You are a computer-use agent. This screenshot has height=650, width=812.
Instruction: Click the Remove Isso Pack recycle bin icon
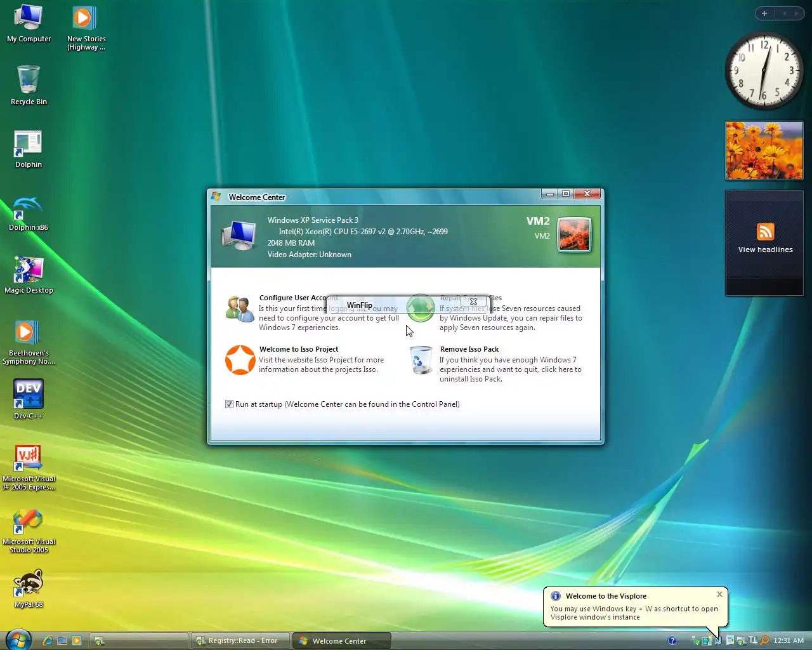tap(421, 360)
